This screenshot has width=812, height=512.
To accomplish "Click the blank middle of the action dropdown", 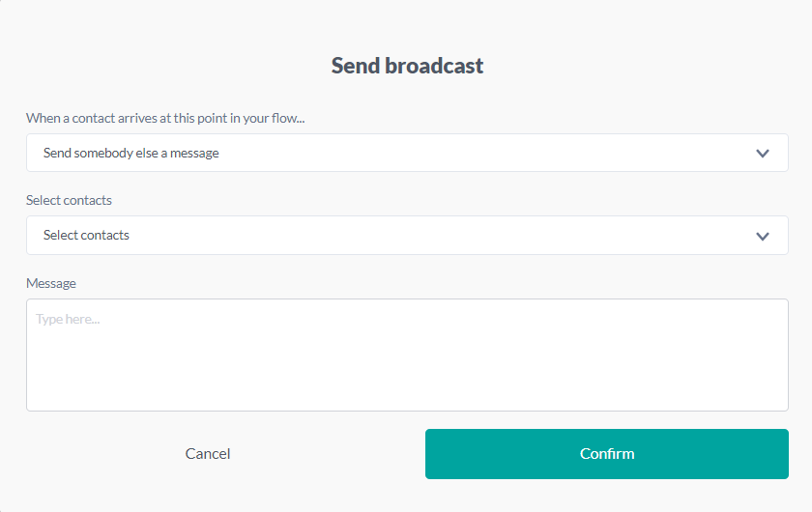I will tap(483, 153).
